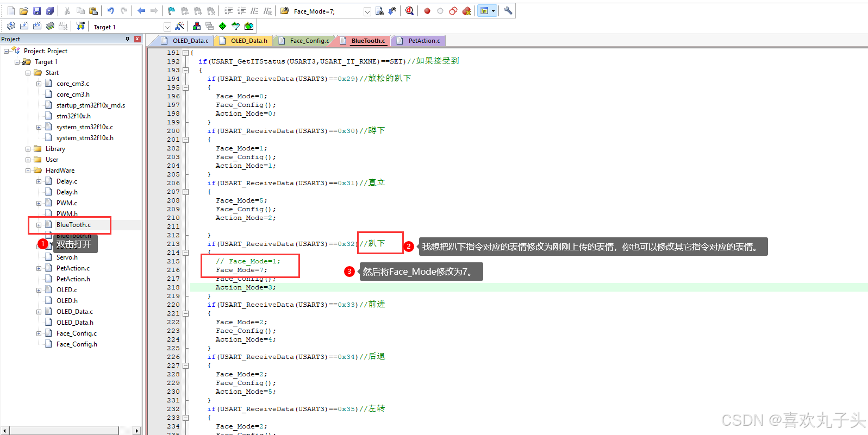Collapse the Project: Project root node
Viewport: 868px width, 435px height.
click(6, 51)
